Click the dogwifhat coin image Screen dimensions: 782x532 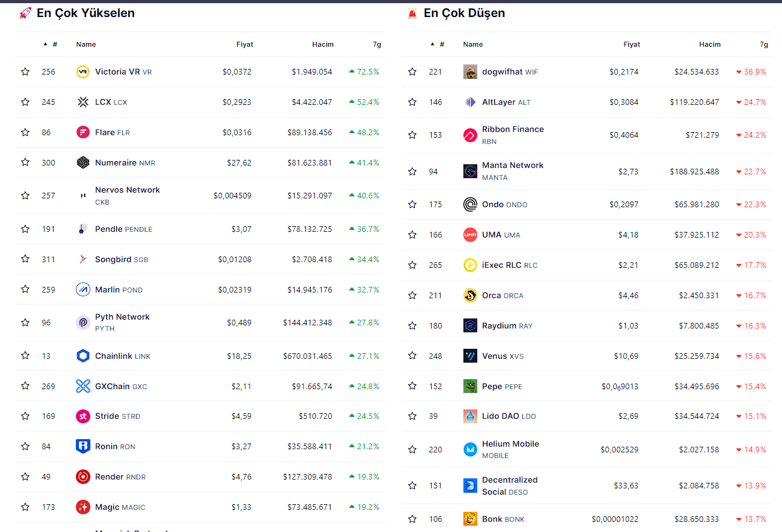coord(470,72)
